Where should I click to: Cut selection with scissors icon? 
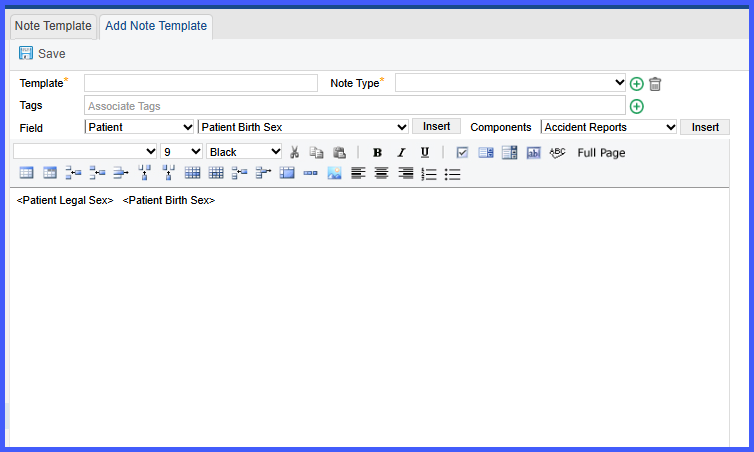[294, 152]
